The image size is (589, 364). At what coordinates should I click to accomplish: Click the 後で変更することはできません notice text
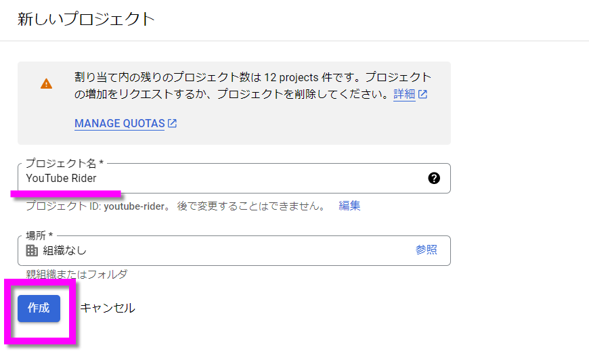coord(251,206)
